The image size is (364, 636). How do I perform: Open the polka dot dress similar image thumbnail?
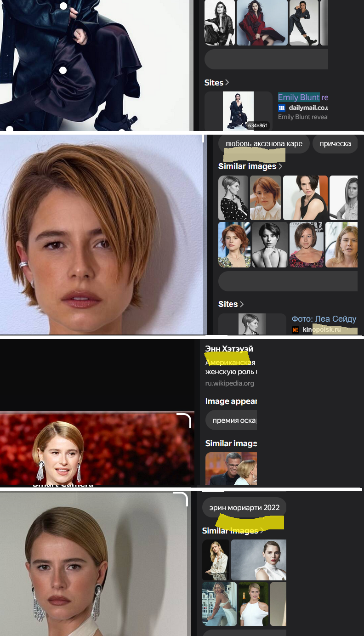[233, 198]
